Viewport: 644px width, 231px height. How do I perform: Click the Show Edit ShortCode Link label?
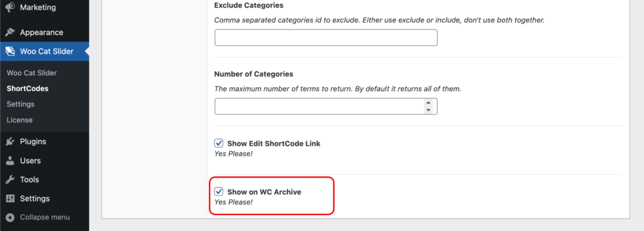tap(274, 144)
